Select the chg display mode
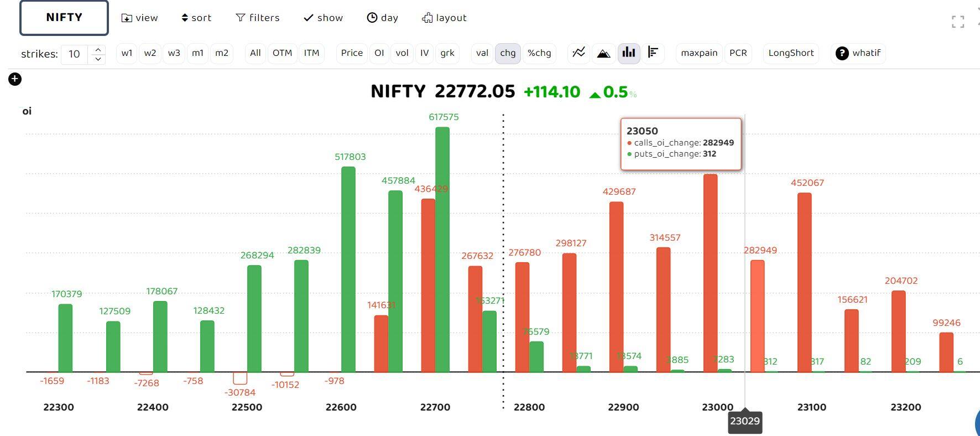The image size is (980, 436). click(508, 53)
